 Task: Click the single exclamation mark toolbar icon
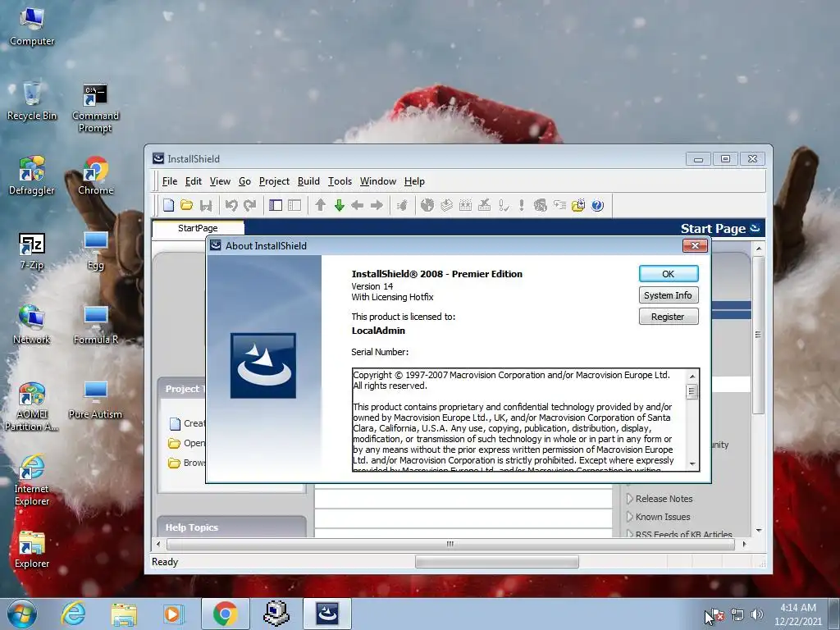[521, 205]
